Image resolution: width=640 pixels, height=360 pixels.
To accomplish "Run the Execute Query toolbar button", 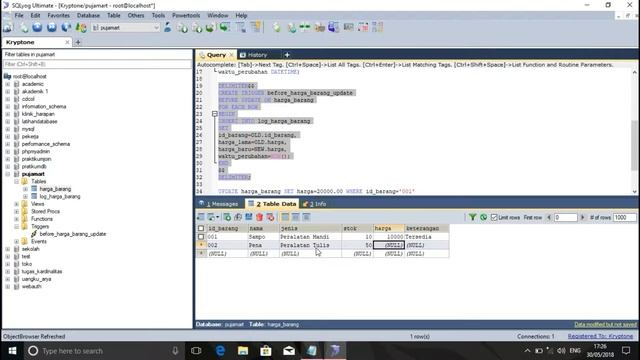I will (37, 27).
